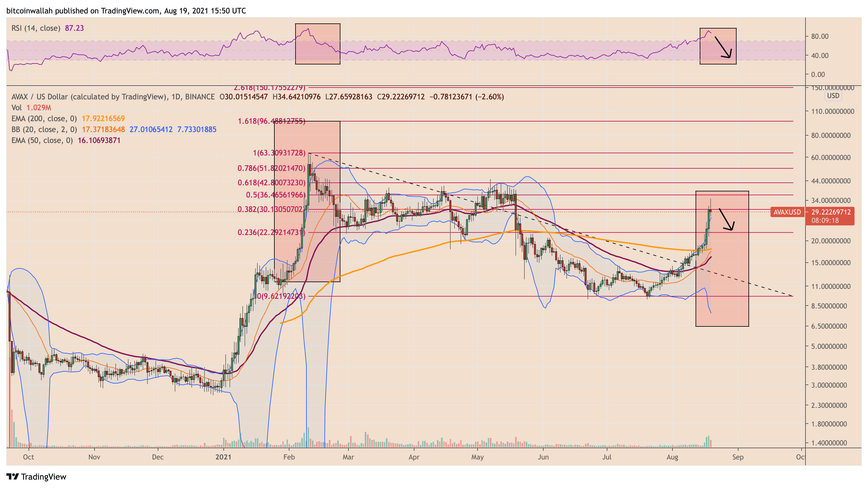
Task: Click the 3.00000000 price scale label
Action: point(829,385)
